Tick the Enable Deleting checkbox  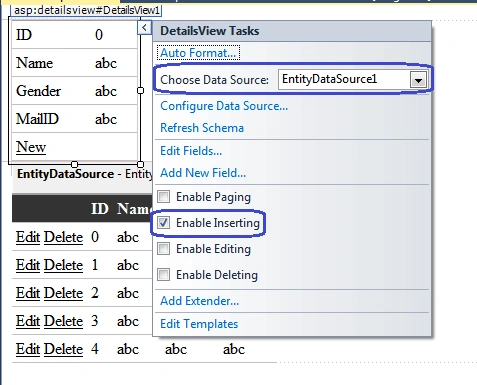point(164,275)
